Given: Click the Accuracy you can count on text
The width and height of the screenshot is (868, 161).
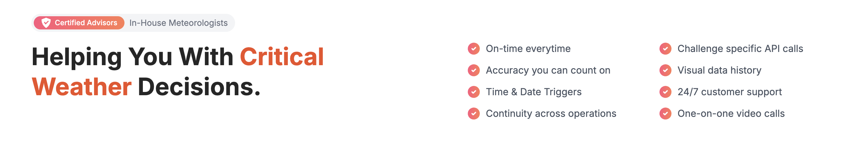Looking at the screenshot, I should [548, 70].
